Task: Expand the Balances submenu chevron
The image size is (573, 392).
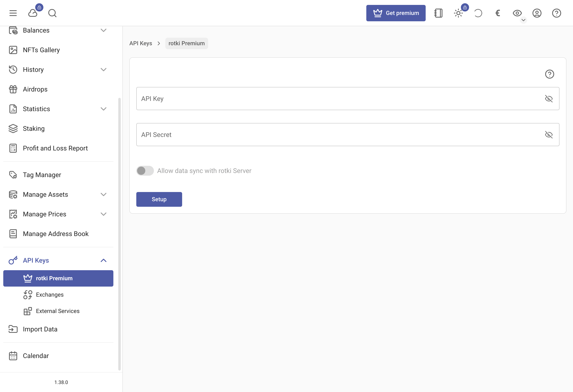Action: pyautogui.click(x=104, y=30)
